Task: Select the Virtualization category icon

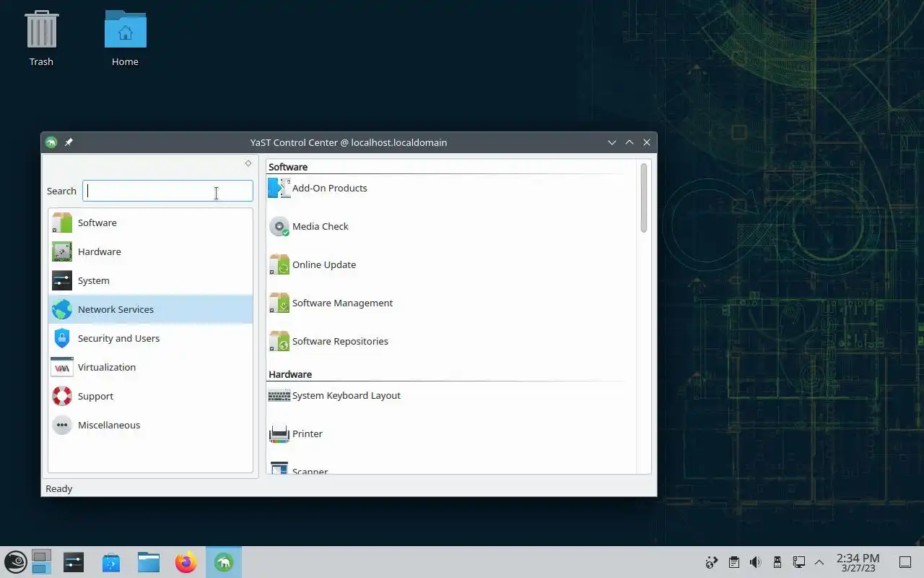Action: 62,367
